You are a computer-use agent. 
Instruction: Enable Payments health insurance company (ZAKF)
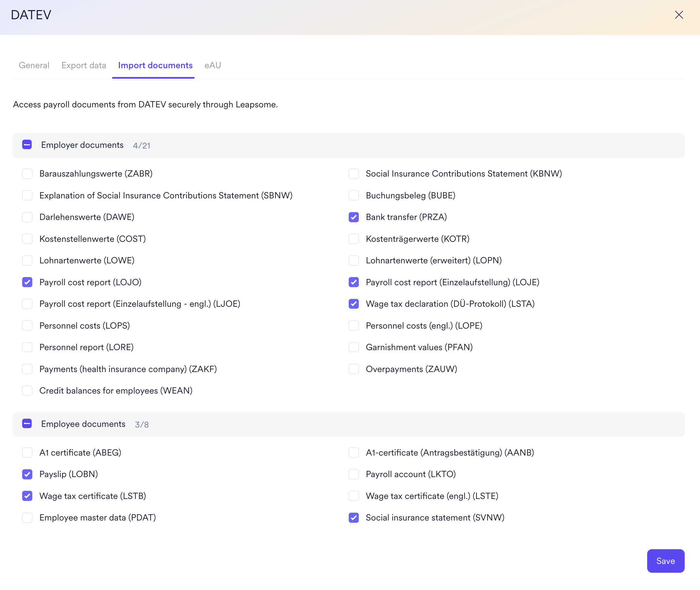[27, 369]
